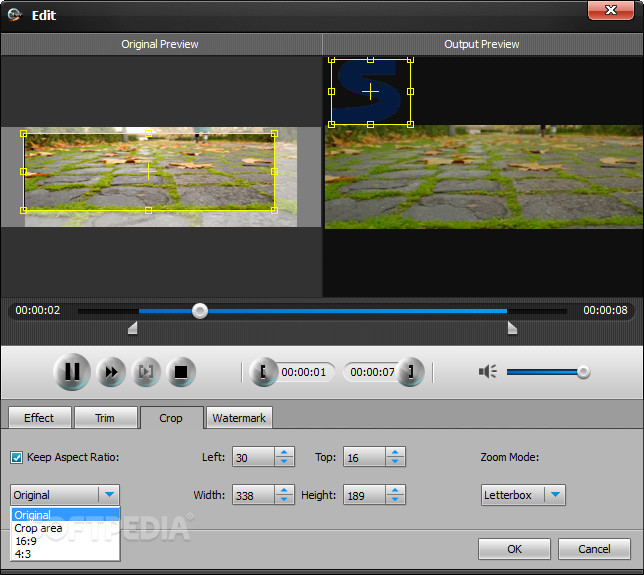Image resolution: width=644 pixels, height=575 pixels.
Task: Click the Cancel button
Action: [x=594, y=549]
